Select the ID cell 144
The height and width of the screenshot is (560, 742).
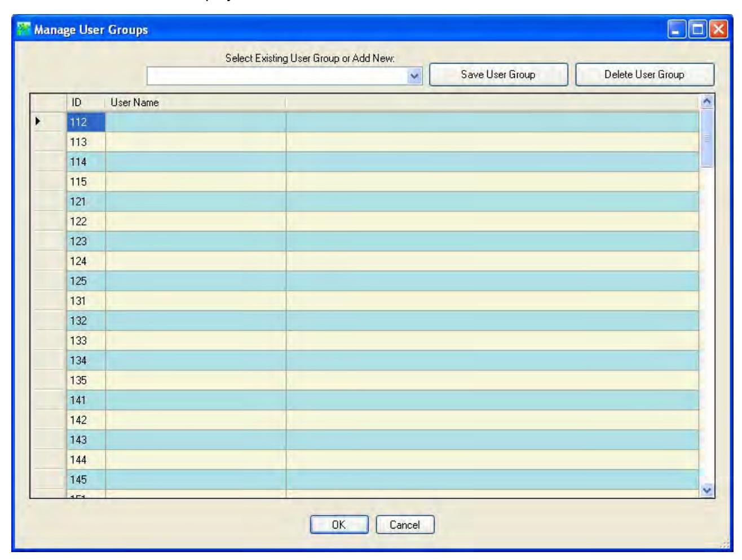click(x=86, y=460)
